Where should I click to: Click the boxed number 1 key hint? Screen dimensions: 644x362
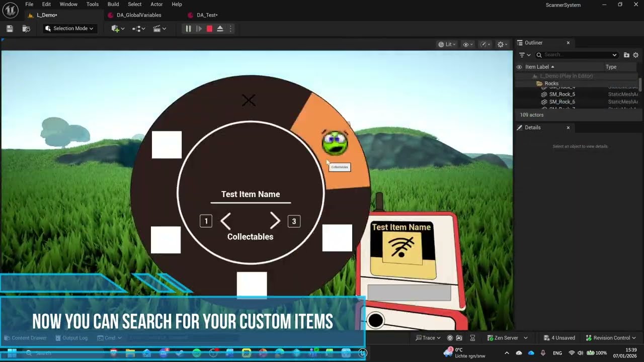(206, 221)
